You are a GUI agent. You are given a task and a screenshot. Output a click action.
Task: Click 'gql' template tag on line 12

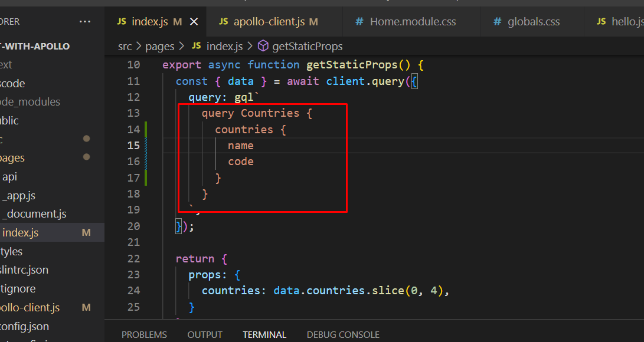coord(244,98)
